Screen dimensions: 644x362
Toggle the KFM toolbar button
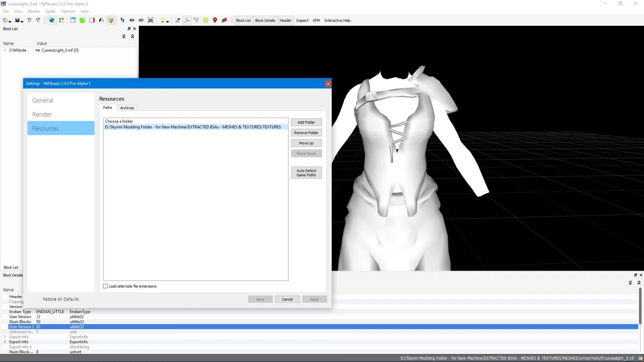point(316,21)
